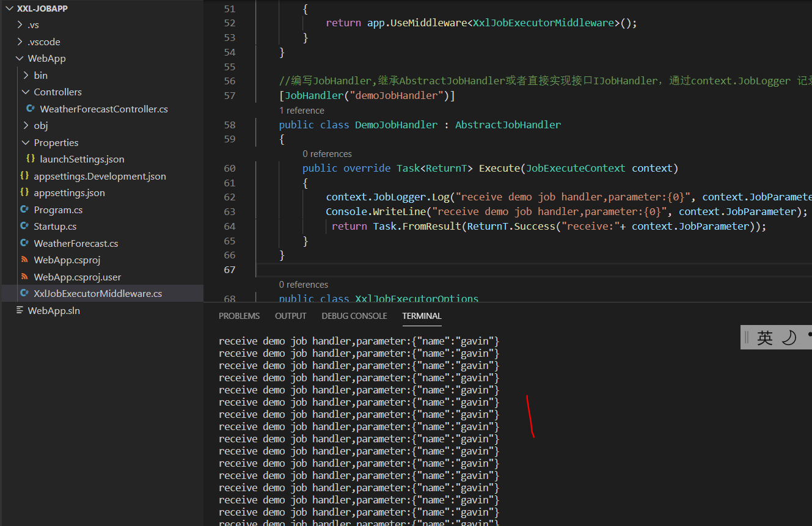This screenshot has height=526, width=812.
Task: Click RSS-style icon beside WebApp.csproj
Action: point(24,260)
